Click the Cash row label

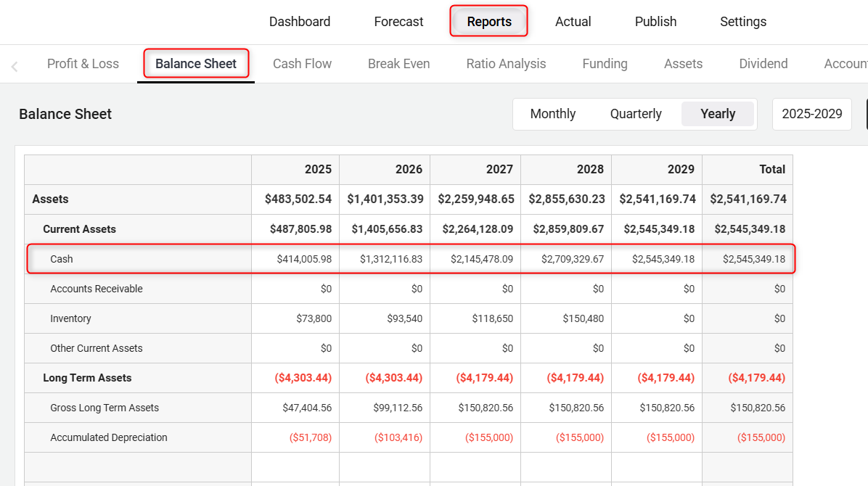click(x=62, y=259)
